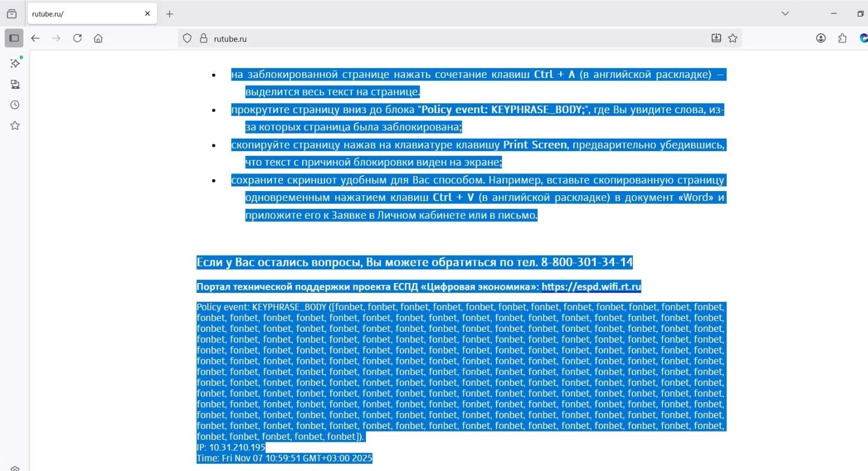Go to the browser home page
The image size is (868, 471).
point(98,38)
